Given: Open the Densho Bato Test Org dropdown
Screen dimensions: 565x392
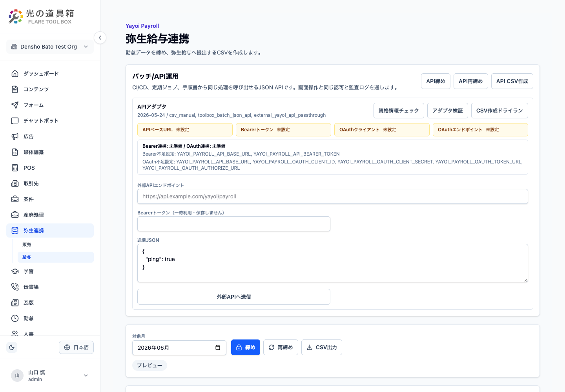Looking at the screenshot, I should pyautogui.click(x=50, y=47).
